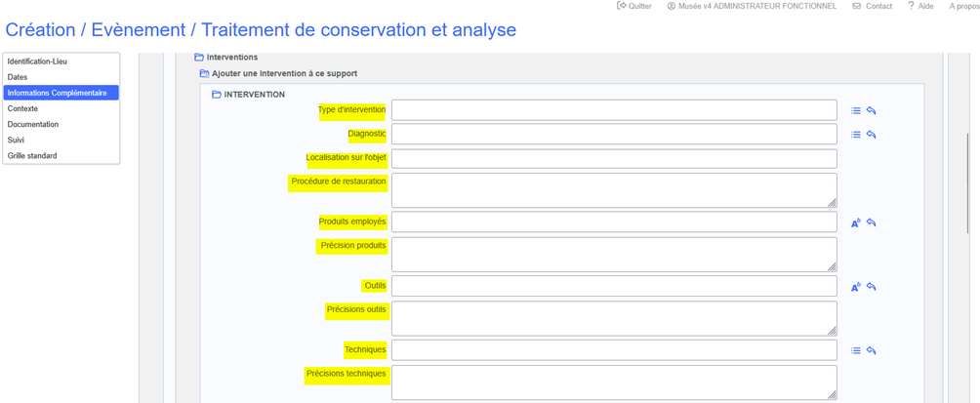The image size is (980, 403).
Task: Expand Ajouter une intervention à ce support
Action: point(205,74)
